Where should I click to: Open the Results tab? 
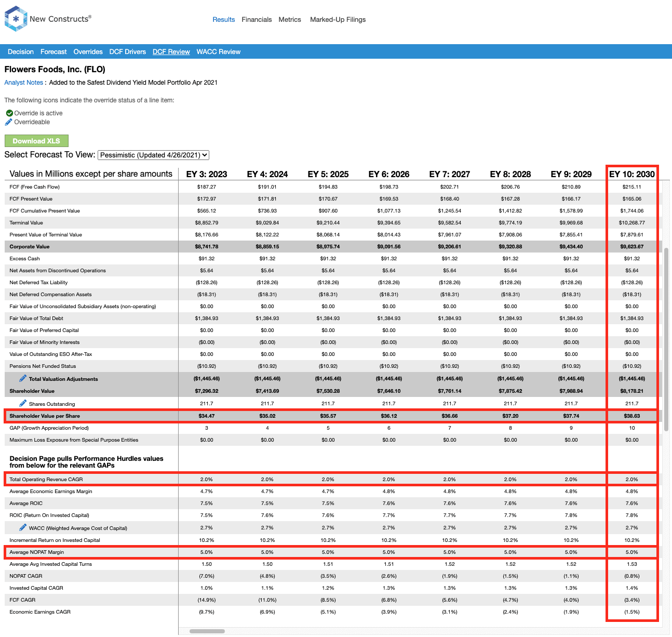point(224,20)
